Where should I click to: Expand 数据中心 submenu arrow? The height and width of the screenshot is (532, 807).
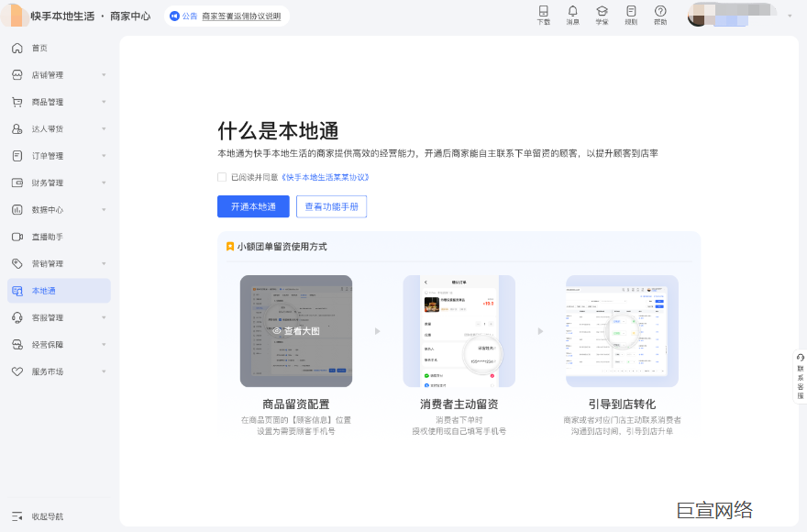tap(104, 210)
